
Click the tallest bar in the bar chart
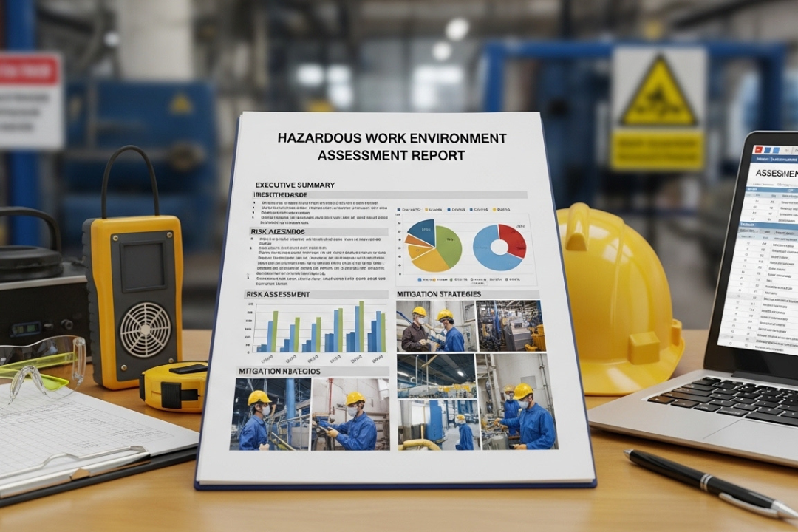361,326
